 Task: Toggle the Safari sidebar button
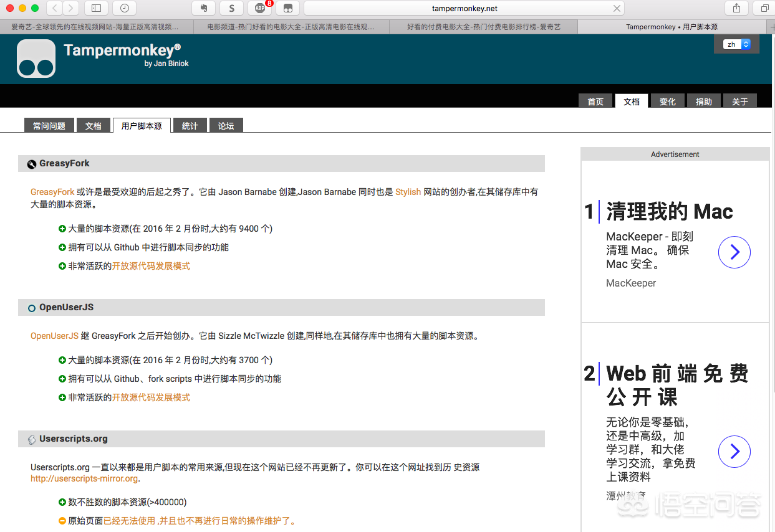(96, 8)
